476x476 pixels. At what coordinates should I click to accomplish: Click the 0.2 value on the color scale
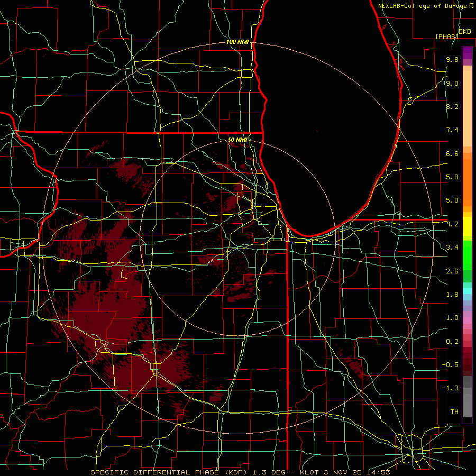452,342
